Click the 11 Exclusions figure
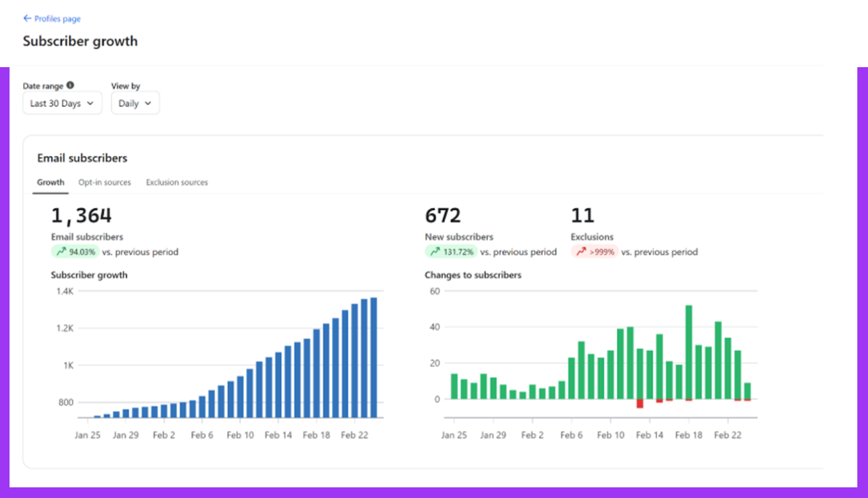Screen dimensions: 868x498 click(x=582, y=216)
